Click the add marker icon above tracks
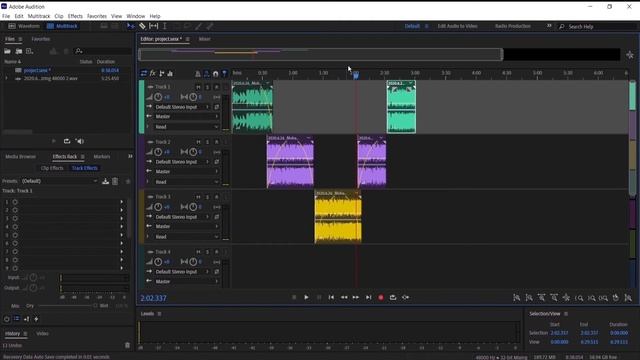The width and height of the screenshot is (640, 360). pyautogui.click(x=224, y=73)
